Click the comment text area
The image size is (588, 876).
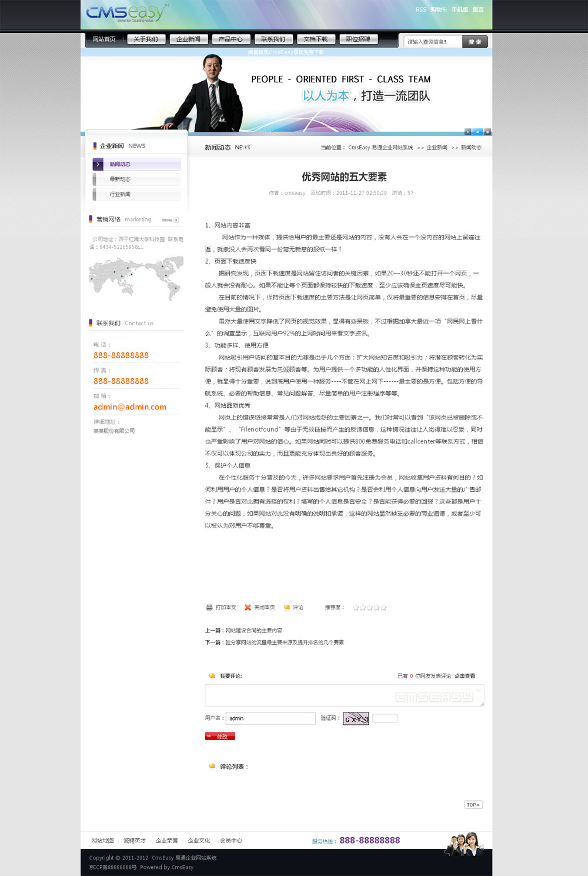pos(344,695)
